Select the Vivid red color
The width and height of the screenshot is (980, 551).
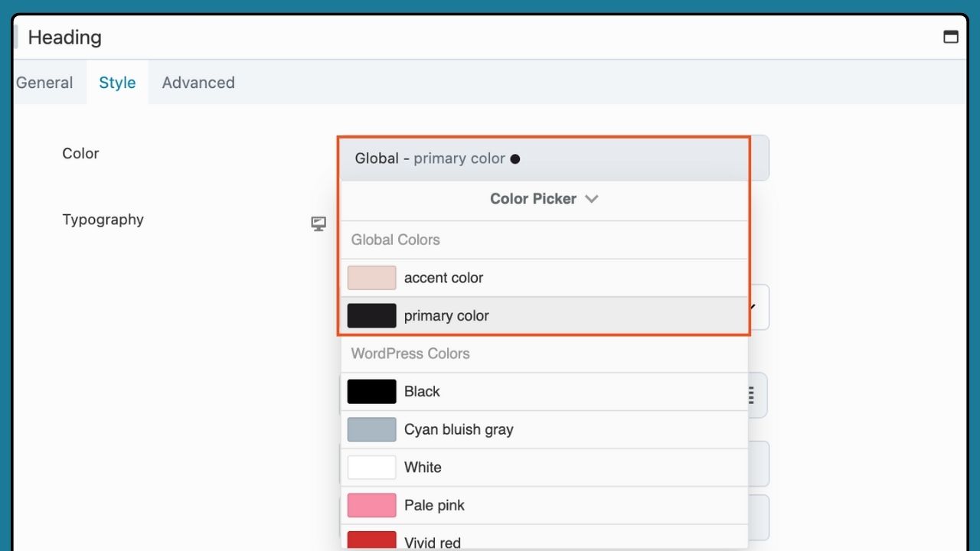pyautogui.click(x=433, y=542)
